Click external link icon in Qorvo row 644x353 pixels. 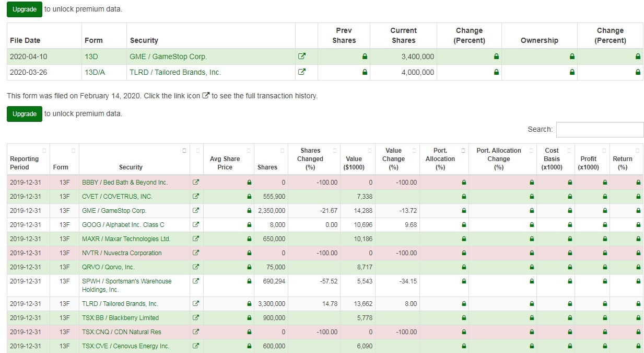tap(196, 267)
